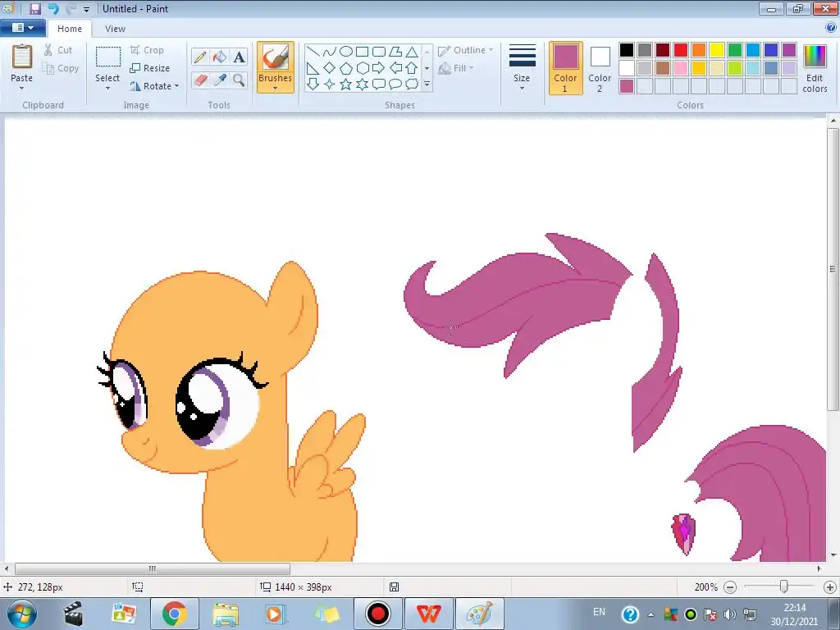Click the Save icon in quick access toolbar
840x630 pixels.
coord(34,8)
